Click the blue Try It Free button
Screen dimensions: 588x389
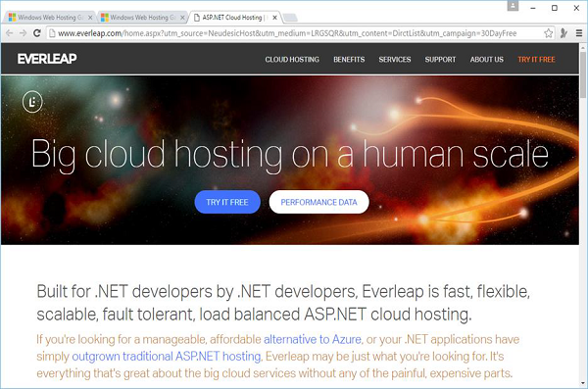click(x=227, y=202)
